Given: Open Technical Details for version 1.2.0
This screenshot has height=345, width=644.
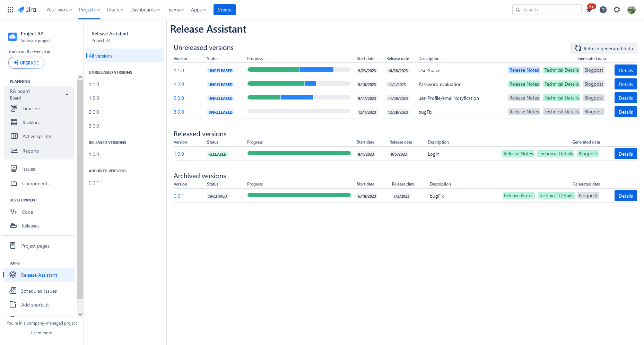Looking at the screenshot, I should coord(562,84).
